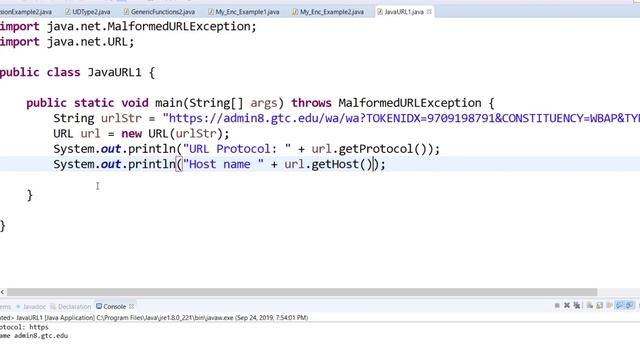
Task: Open the Declaration view tab
Action: [70, 306]
